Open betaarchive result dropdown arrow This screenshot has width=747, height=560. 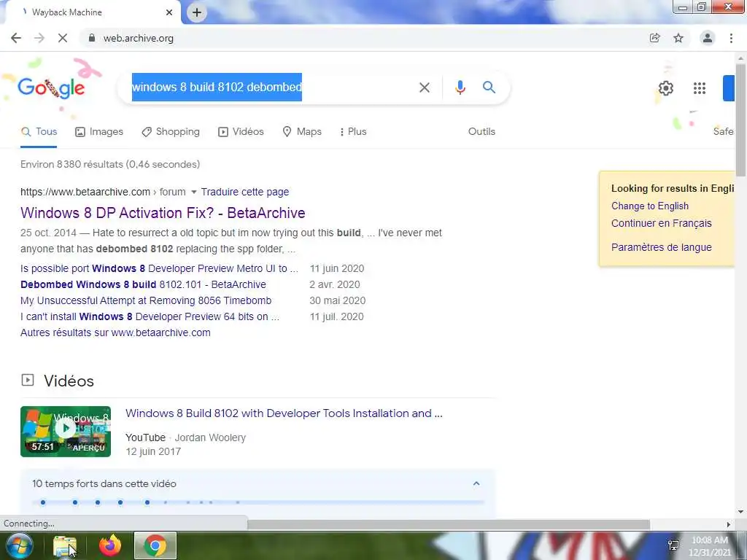193,192
